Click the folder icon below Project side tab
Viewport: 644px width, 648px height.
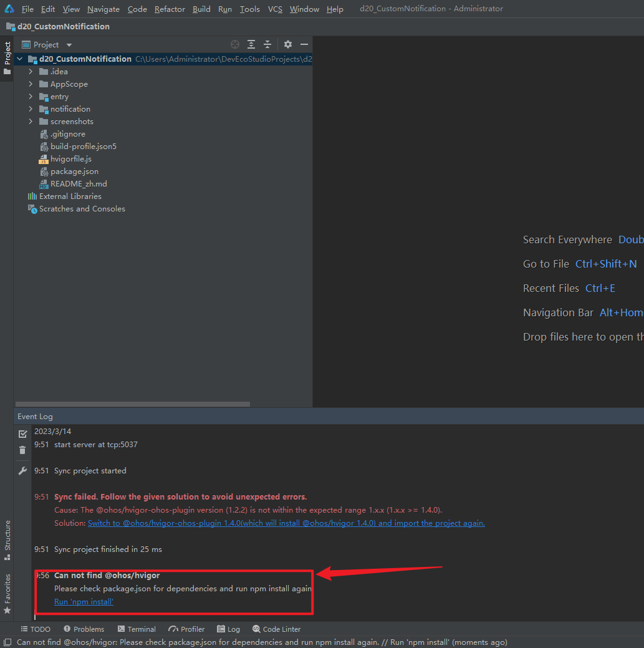pos(7,72)
